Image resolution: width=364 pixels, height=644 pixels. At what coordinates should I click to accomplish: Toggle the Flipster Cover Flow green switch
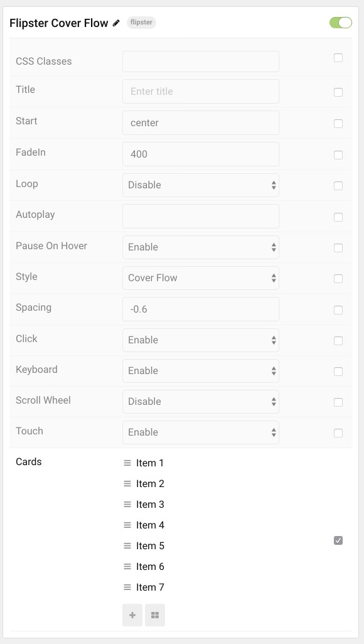click(x=341, y=23)
